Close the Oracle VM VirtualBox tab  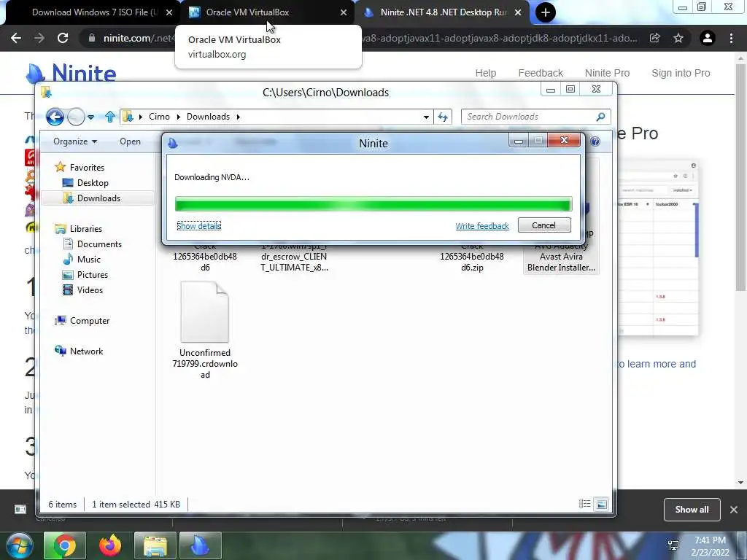[344, 12]
